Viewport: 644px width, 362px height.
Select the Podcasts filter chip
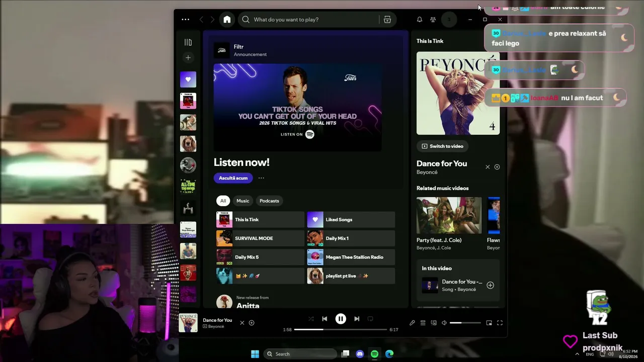(x=269, y=201)
